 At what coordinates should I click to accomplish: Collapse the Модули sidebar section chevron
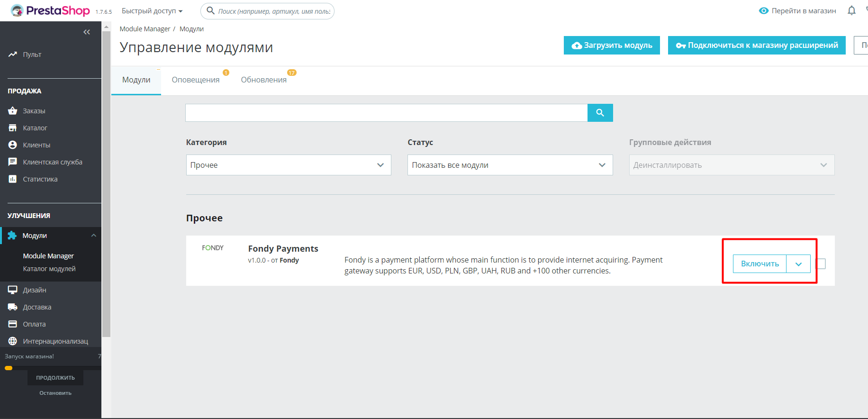click(94, 236)
